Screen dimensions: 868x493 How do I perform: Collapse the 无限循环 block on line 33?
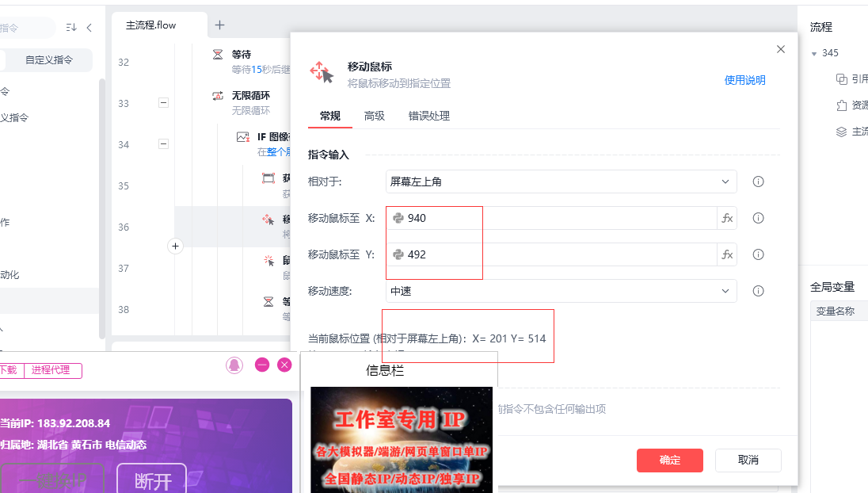tap(163, 103)
